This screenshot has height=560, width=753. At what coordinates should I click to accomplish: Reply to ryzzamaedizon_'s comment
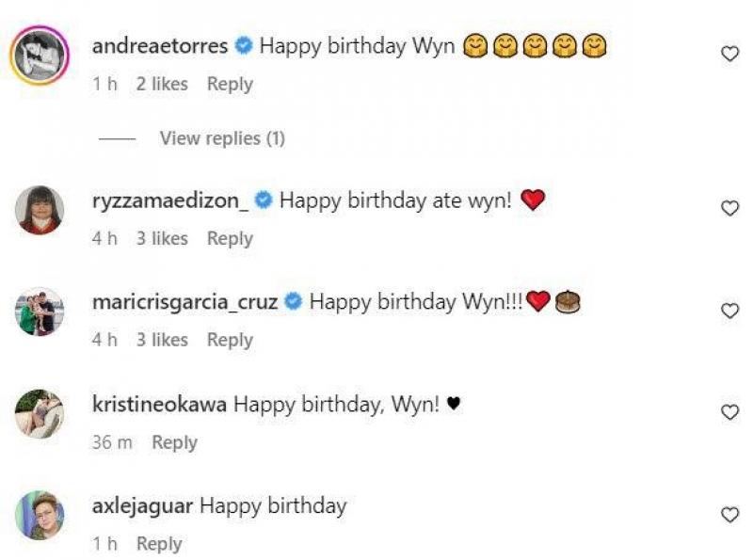(x=230, y=239)
